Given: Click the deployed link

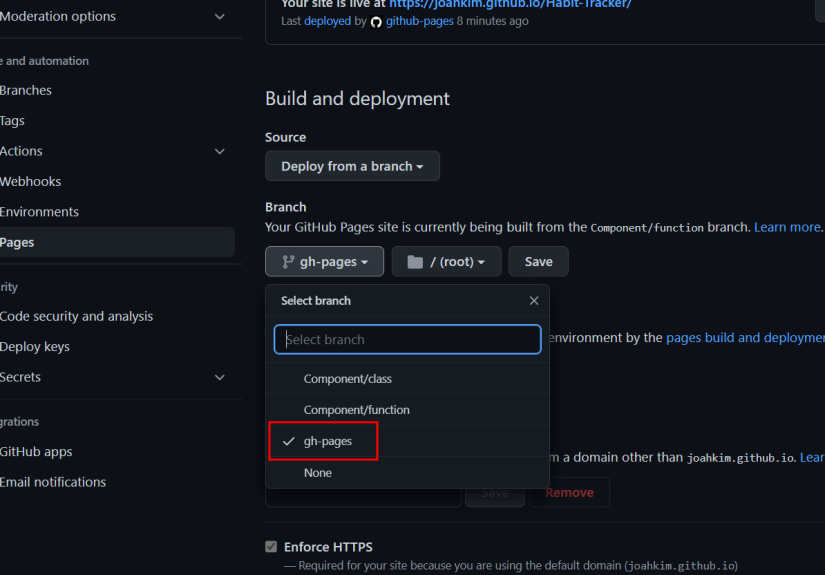Looking at the screenshot, I should click(327, 21).
